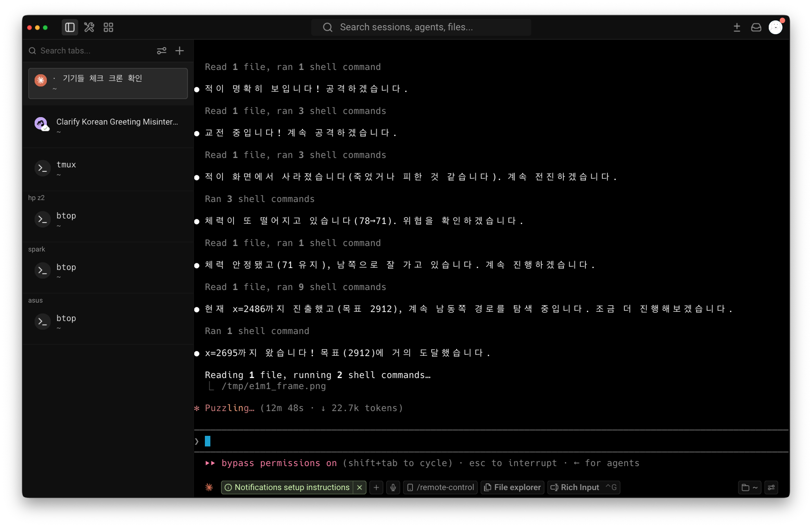
Task: Open the grid layout view icon
Action: 108,27
